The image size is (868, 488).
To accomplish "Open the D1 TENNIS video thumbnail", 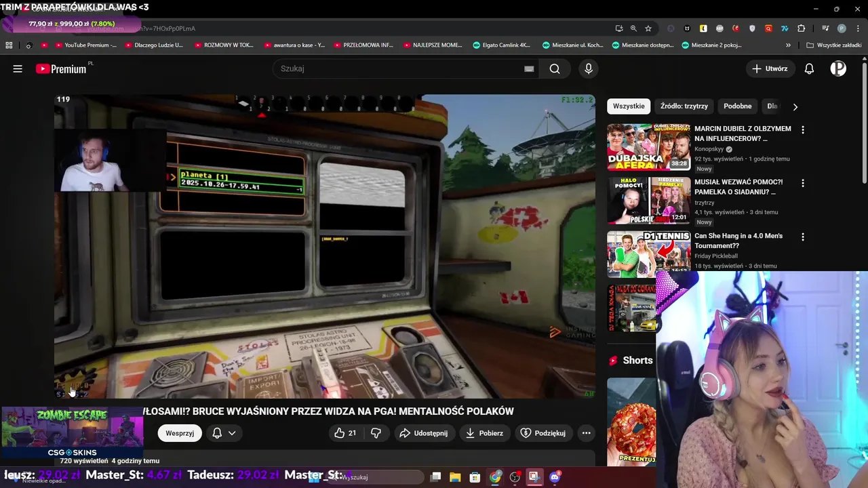I will coord(648,253).
